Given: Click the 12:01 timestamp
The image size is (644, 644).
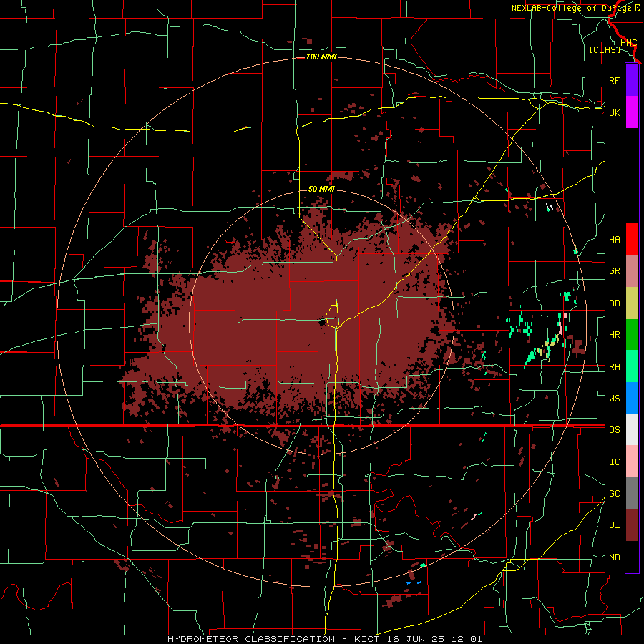Looking at the screenshot, I should (x=467, y=639).
